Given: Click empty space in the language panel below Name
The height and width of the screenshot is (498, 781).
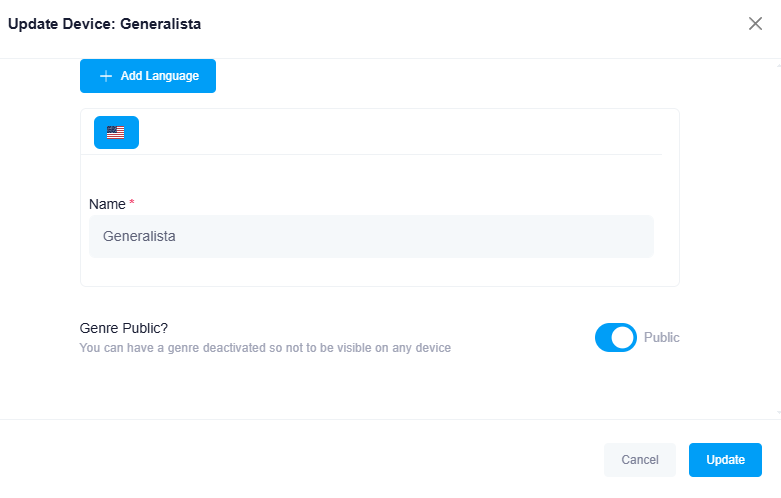Looking at the screenshot, I should point(380,272).
